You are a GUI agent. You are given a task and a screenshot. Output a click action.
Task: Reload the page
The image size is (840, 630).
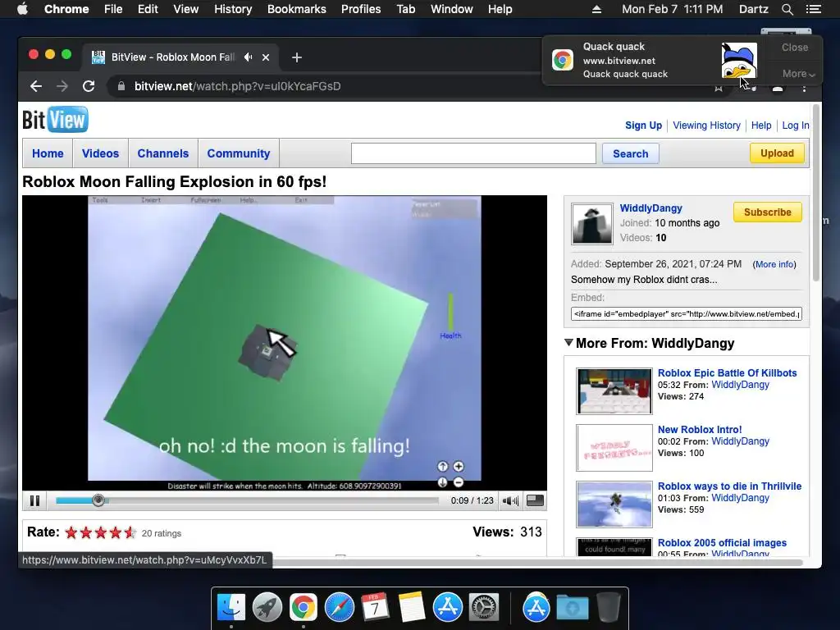click(x=89, y=86)
